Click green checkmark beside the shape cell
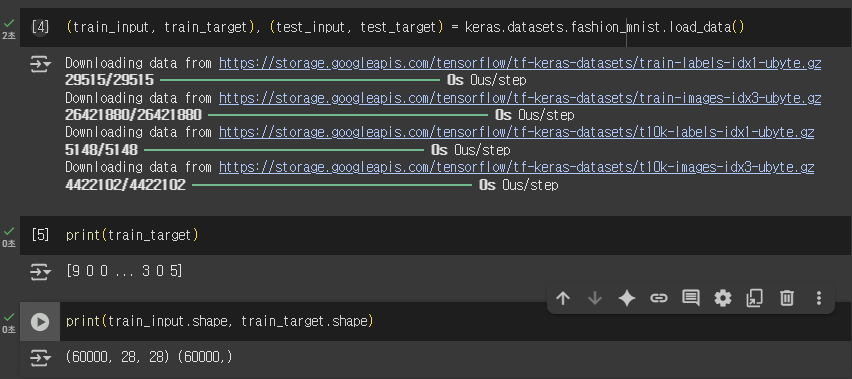 tap(9, 318)
